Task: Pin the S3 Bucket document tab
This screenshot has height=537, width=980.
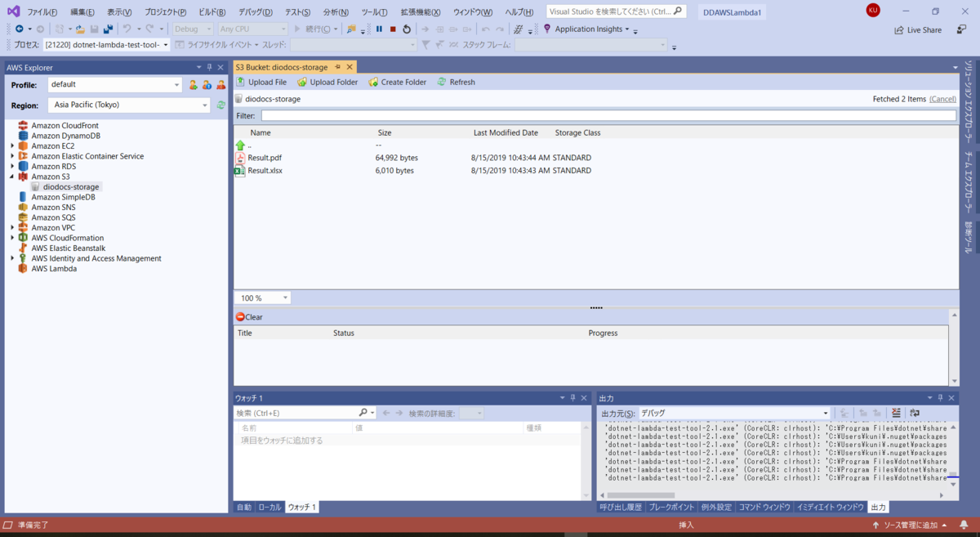Action: click(x=337, y=67)
